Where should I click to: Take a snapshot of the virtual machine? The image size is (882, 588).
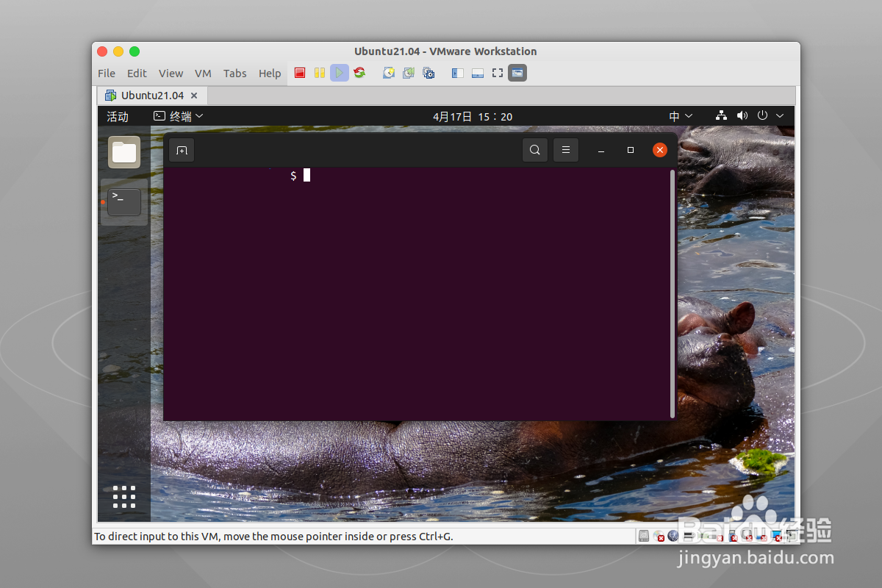pos(388,73)
